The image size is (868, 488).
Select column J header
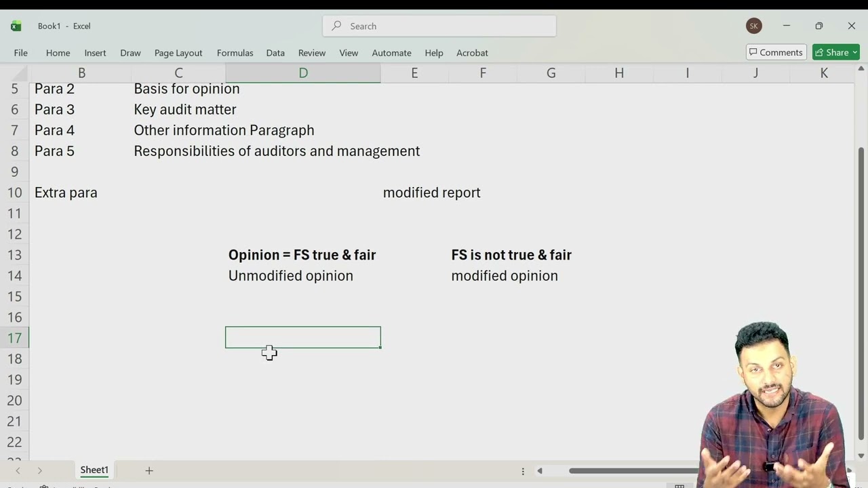point(755,73)
